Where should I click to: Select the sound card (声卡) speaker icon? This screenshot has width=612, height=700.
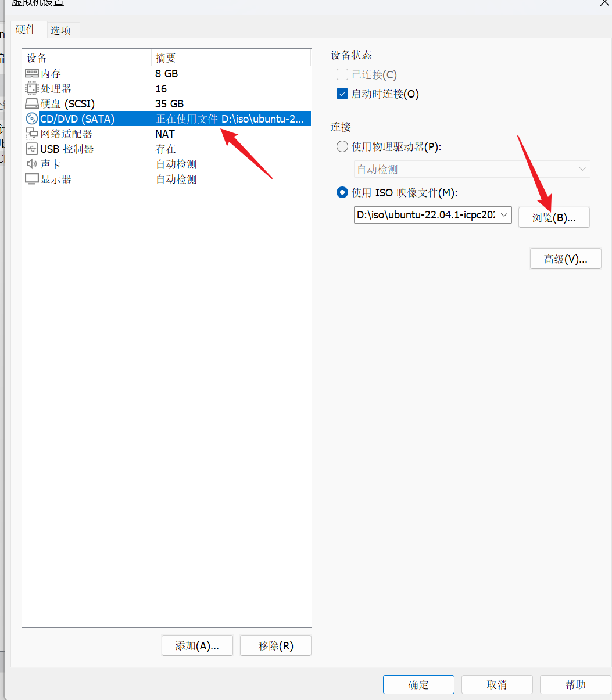point(32,164)
